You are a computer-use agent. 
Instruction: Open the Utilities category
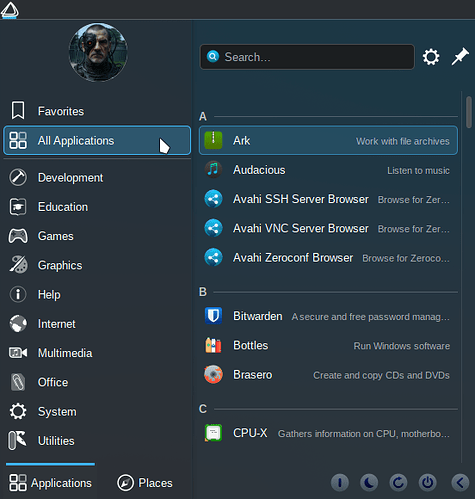[x=97, y=441]
